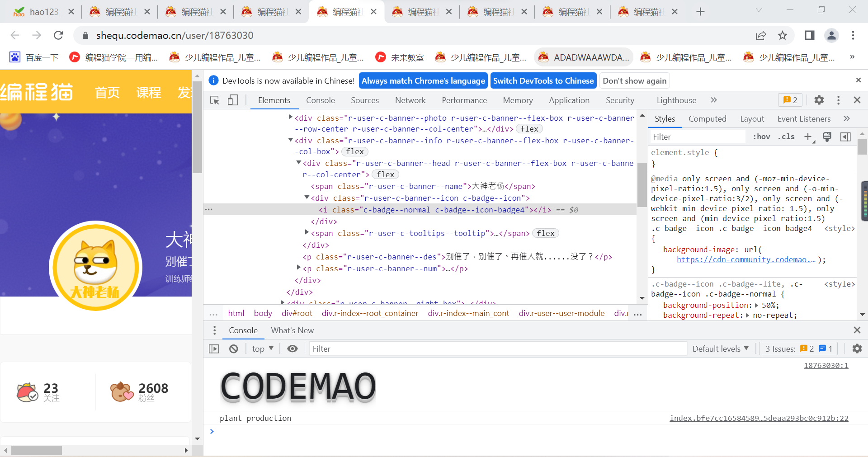Click Switch DevTools to Chinese button
This screenshot has width=868, height=457.
pyautogui.click(x=543, y=81)
